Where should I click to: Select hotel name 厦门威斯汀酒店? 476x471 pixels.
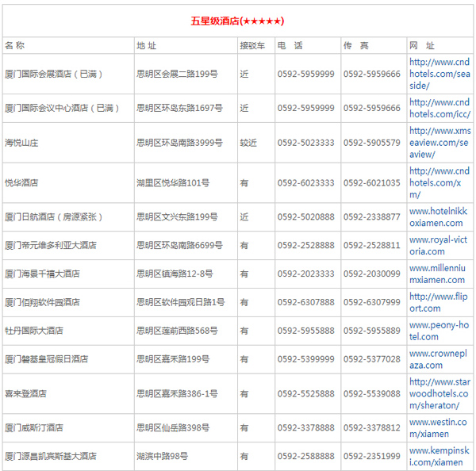pos(34,427)
